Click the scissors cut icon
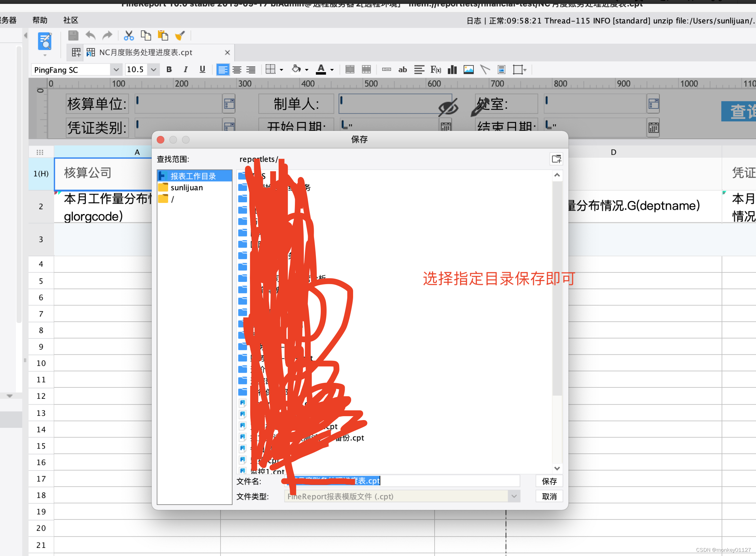Viewport: 756px width, 556px height. tap(129, 35)
